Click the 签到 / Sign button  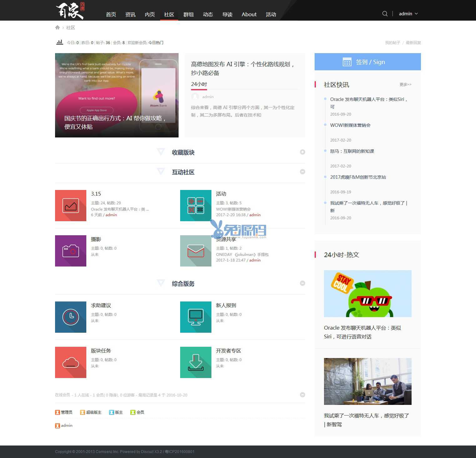click(368, 62)
